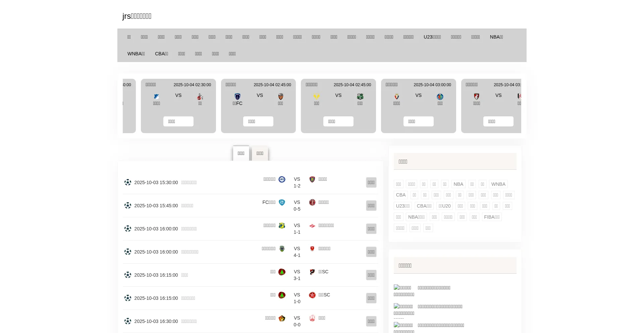
Task: Click the blue home team logo in the 02:30:00 card
Action: (x=157, y=97)
